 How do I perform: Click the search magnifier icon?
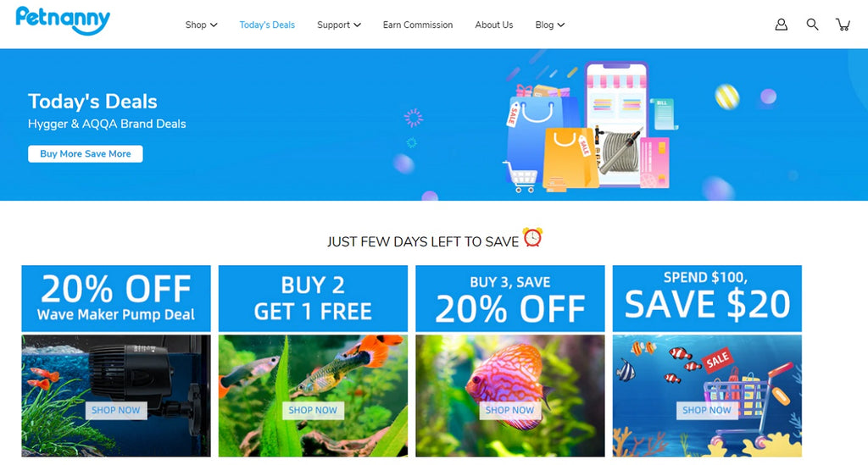812,25
